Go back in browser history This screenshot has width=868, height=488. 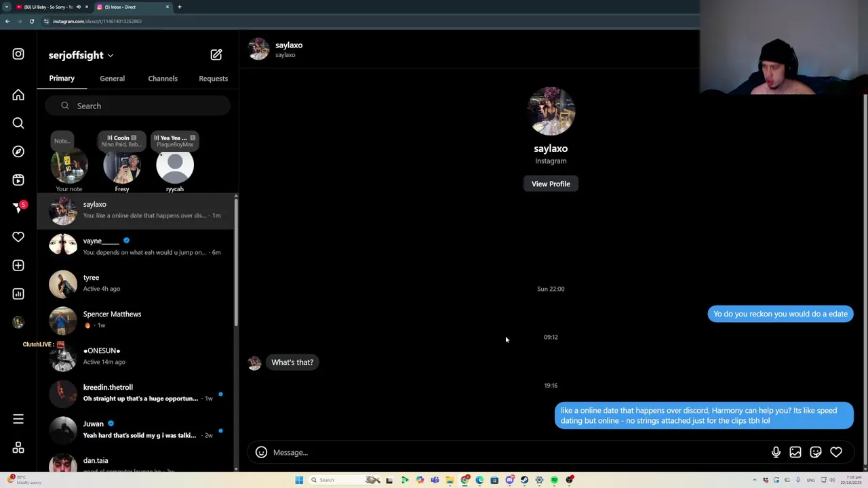tap(7, 21)
